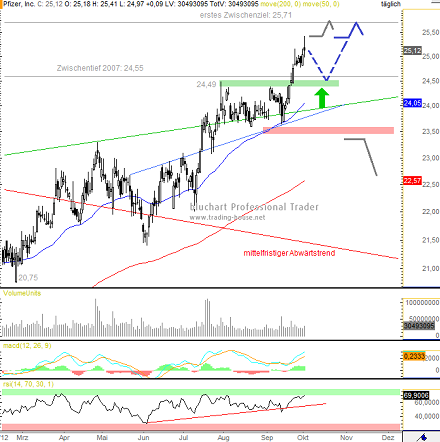The height and width of the screenshot is (442, 440).
Task: Click the 'Mrz' month label on time axis
Action: click(22, 438)
